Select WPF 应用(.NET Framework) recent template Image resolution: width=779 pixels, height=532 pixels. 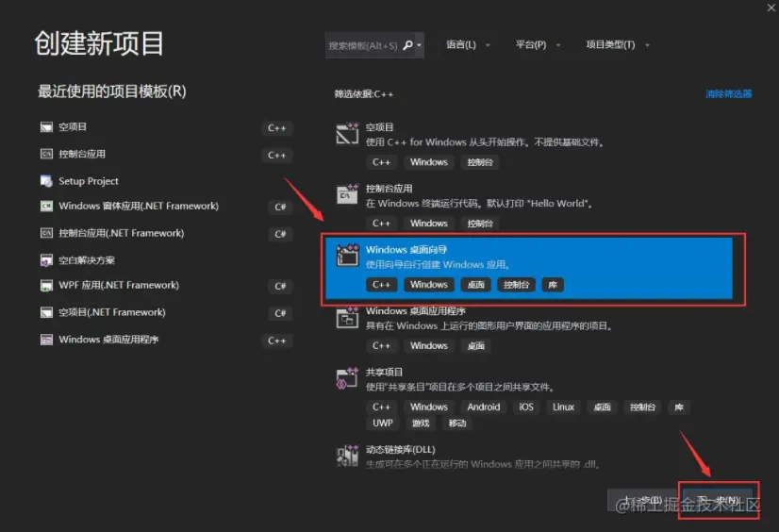pyautogui.click(x=166, y=285)
